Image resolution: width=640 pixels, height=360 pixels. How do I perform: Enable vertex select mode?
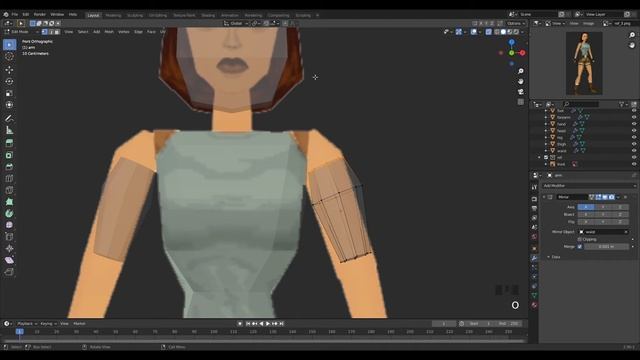pyautogui.click(x=44, y=32)
